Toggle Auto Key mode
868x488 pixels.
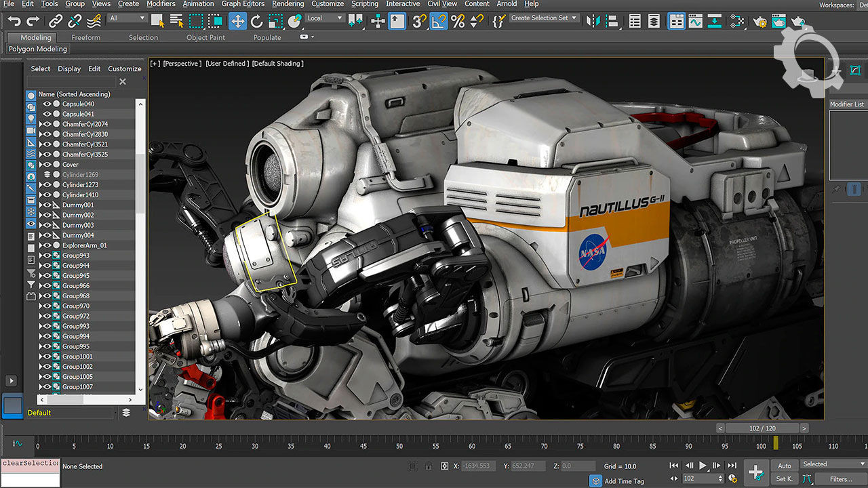785,466
